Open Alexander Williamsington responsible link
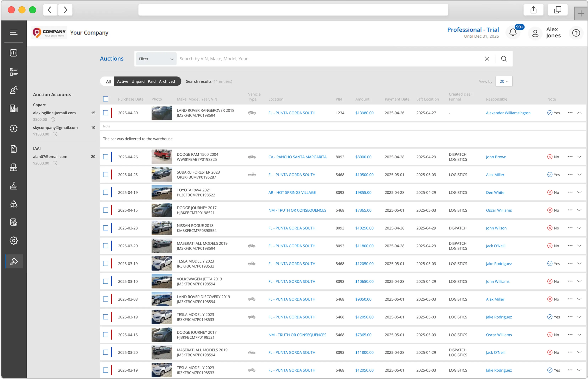Viewport: 588px width, 379px height. 508,113
